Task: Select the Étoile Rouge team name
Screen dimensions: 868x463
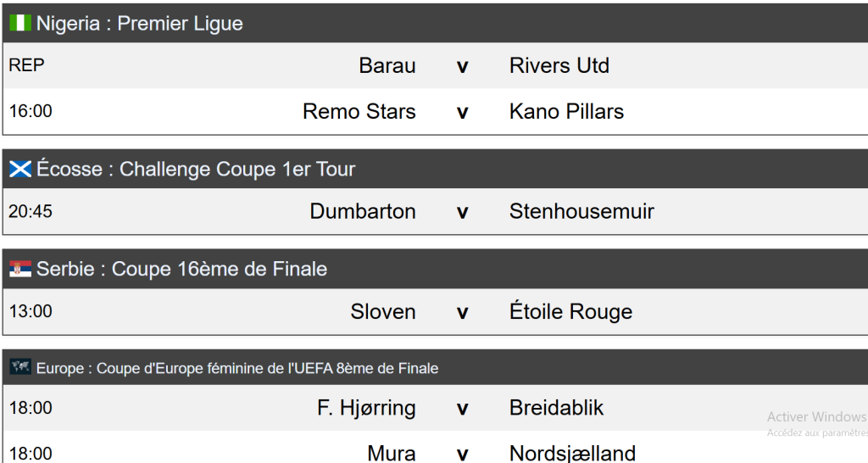Action: tap(570, 310)
